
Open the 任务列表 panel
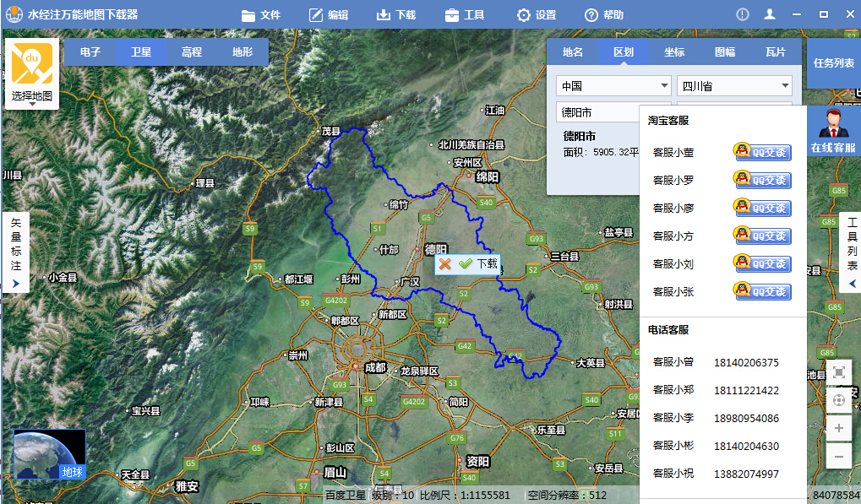tap(834, 63)
